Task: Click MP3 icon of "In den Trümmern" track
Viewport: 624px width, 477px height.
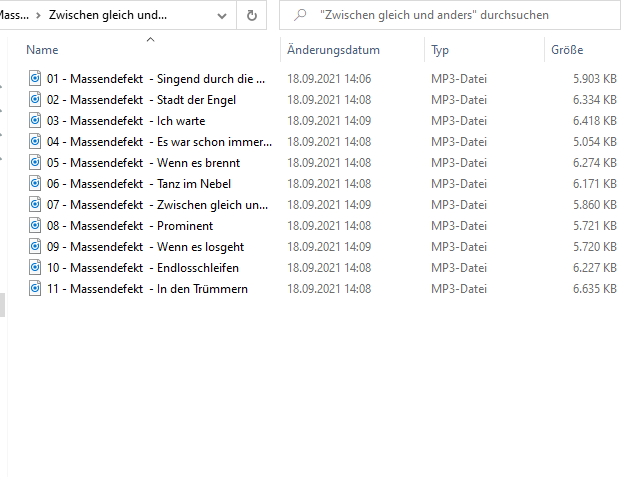Action: [35, 288]
